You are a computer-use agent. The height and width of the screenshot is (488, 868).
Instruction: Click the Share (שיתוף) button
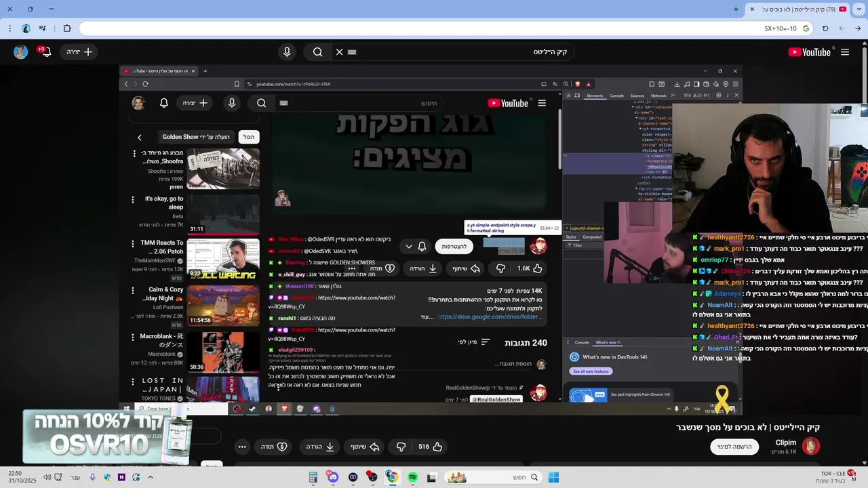point(365,447)
